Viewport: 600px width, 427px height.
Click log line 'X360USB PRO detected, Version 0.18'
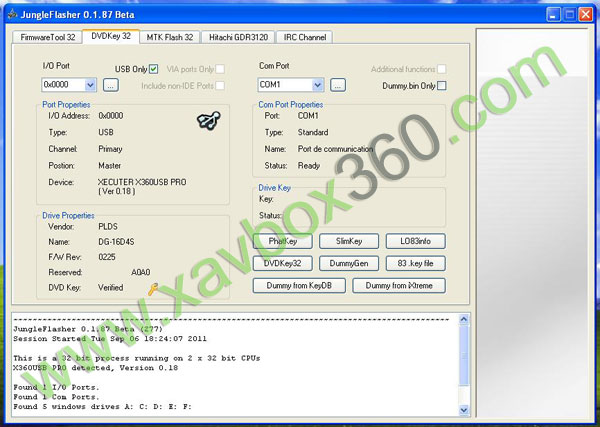(x=96, y=368)
